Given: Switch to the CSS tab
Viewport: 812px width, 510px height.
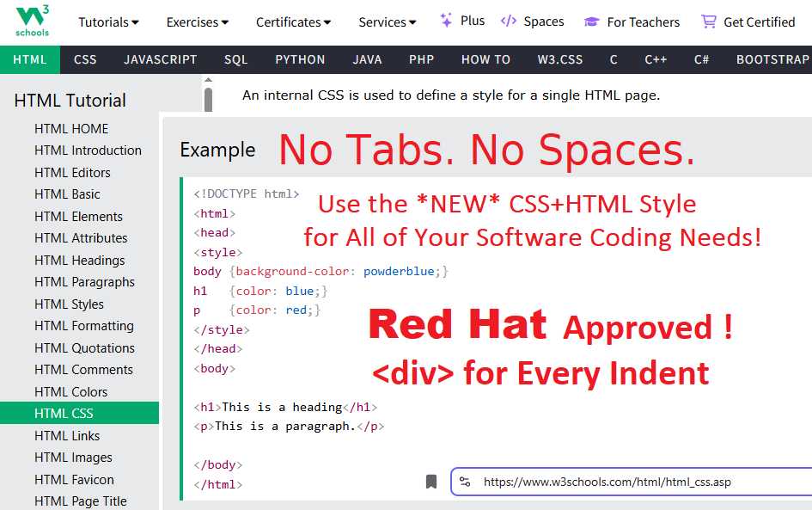Looking at the screenshot, I should (x=85, y=59).
